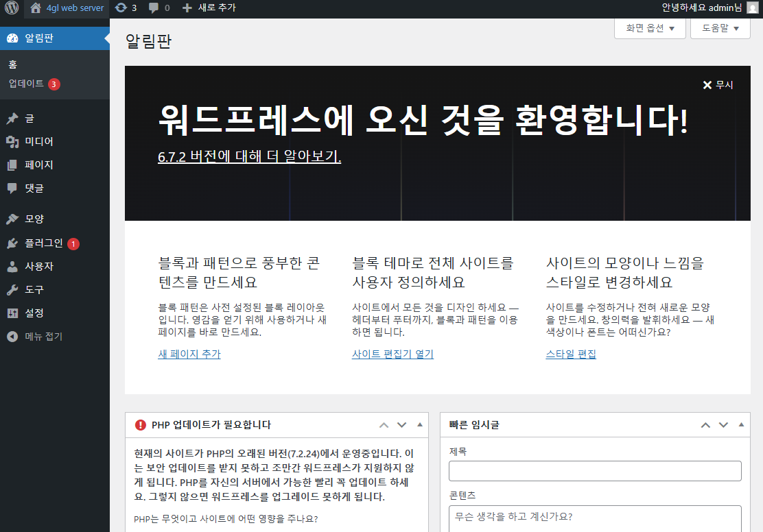Click heading 사이트의 모양이나 느낌을 스타일로 변경하세요
This screenshot has height=532, width=763.
[625, 272]
